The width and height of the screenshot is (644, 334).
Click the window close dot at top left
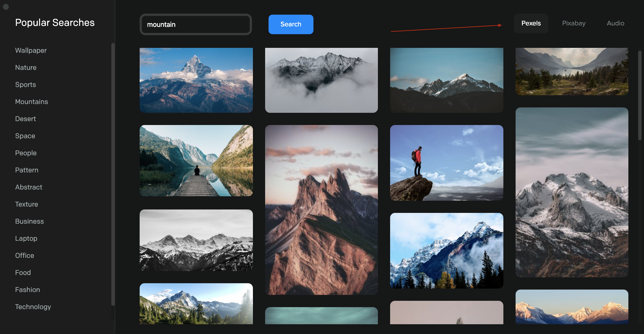tap(6, 7)
